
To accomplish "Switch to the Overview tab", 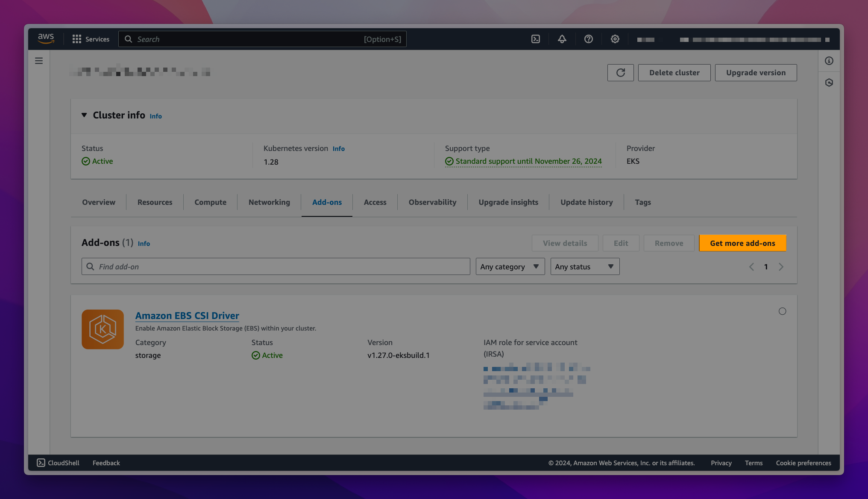I will coord(98,202).
